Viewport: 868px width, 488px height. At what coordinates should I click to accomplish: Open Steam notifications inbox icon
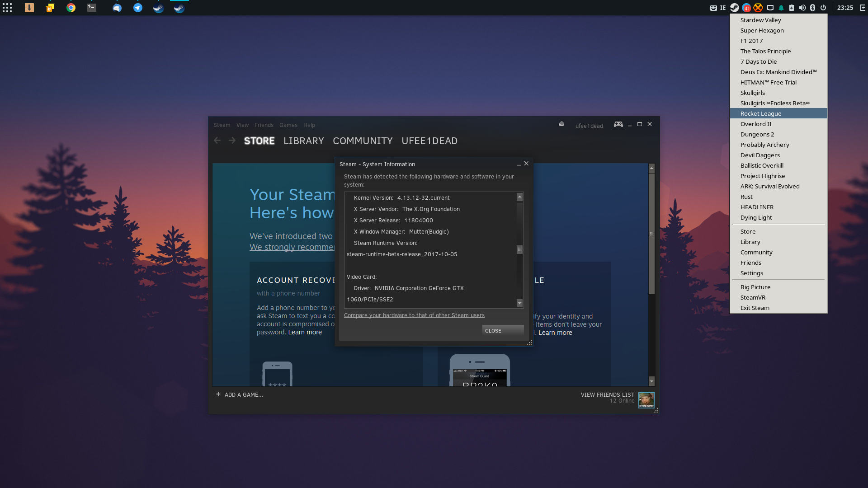coord(561,124)
